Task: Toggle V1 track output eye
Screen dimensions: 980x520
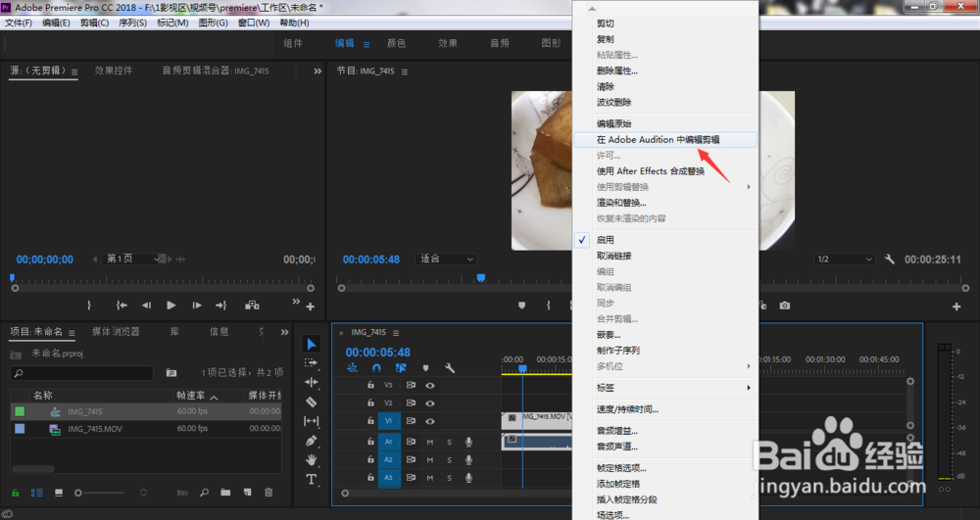Action: [x=430, y=421]
